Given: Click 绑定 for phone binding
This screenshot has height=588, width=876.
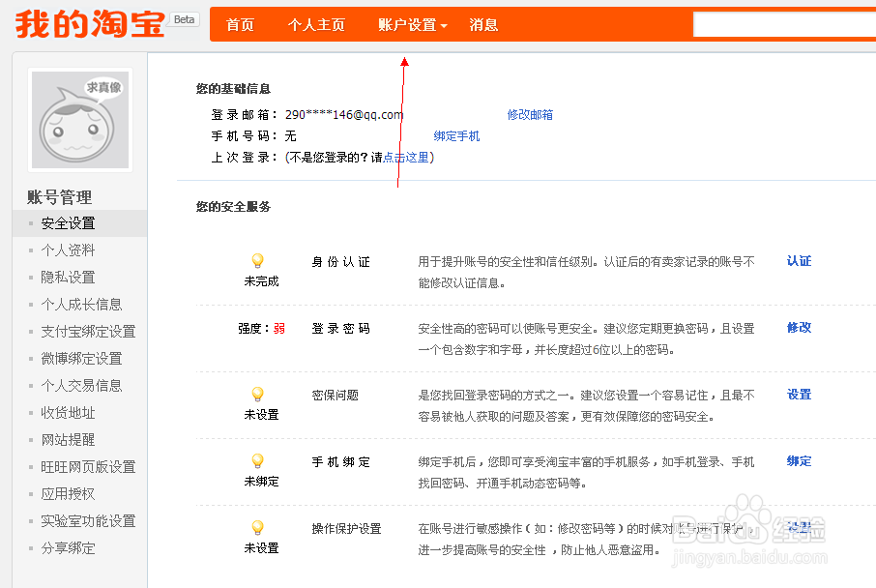Looking at the screenshot, I should click(799, 461).
